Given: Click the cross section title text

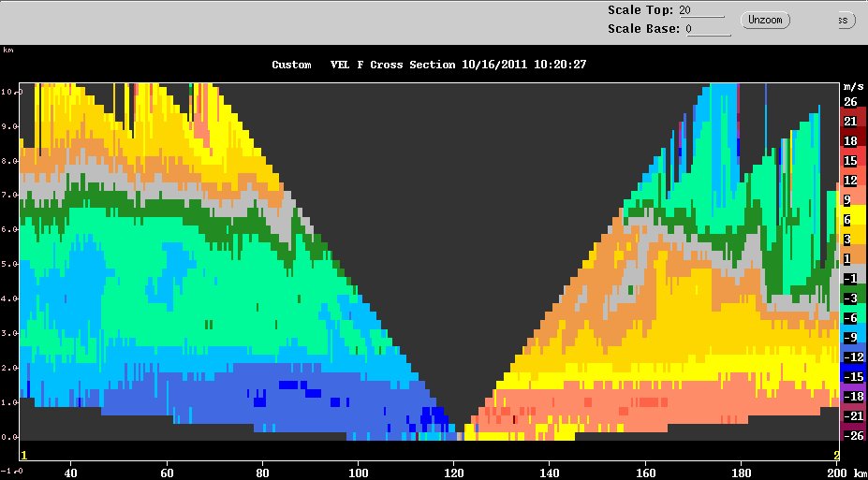Looking at the screenshot, I should coord(429,65).
